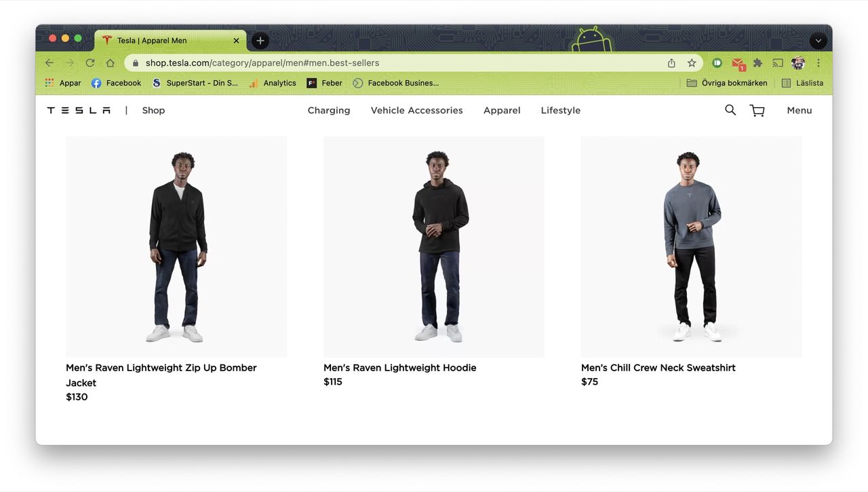Open the shopping cart icon
Viewport: 868px width, 492px height.
point(757,111)
